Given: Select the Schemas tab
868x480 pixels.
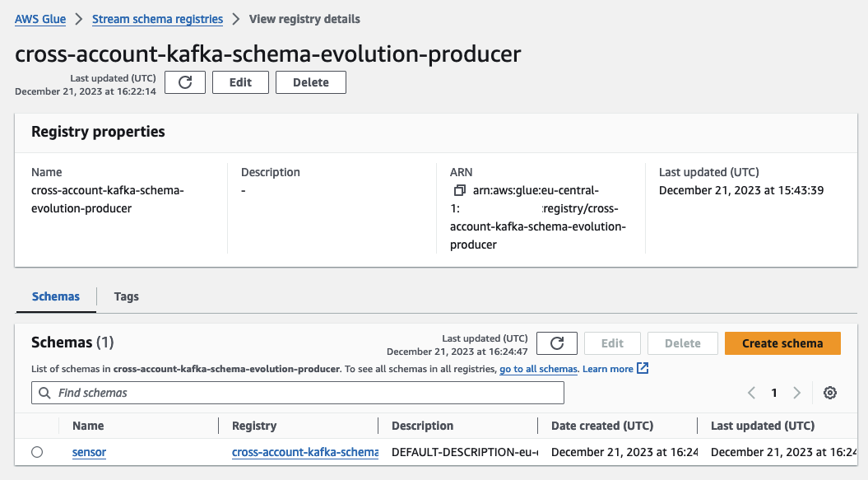Looking at the screenshot, I should click(x=55, y=296).
